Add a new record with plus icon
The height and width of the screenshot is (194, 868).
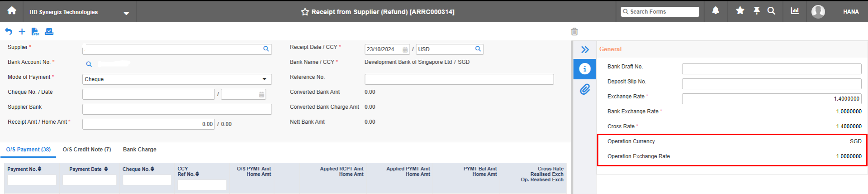(x=22, y=31)
